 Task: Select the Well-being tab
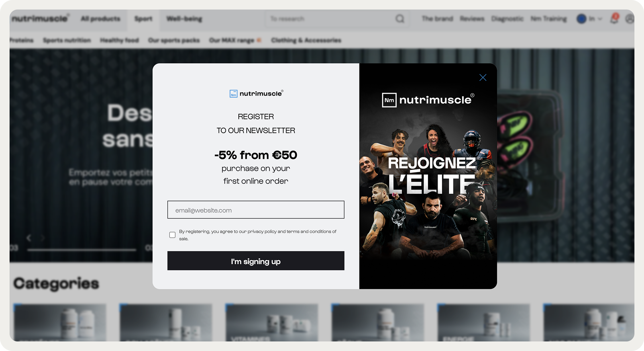[x=184, y=19]
